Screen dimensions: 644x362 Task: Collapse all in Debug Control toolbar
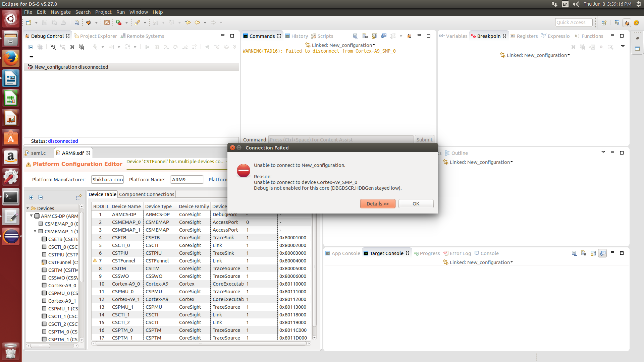coord(31,47)
